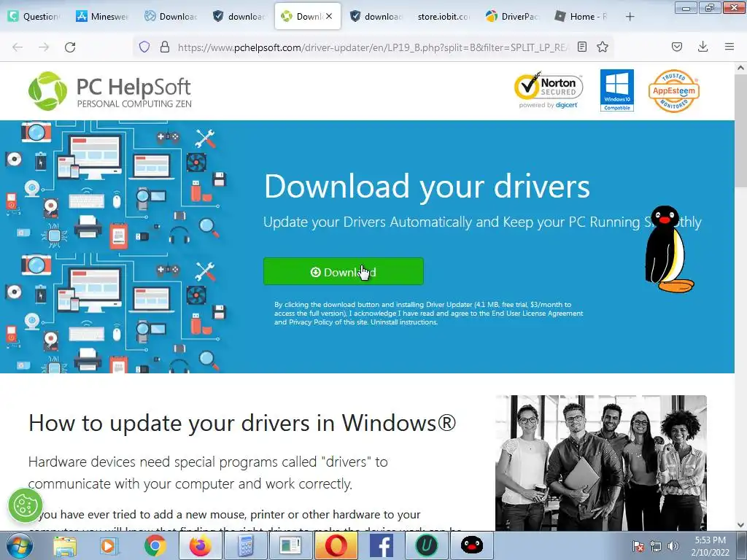The height and width of the screenshot is (560, 747).
Task: Click the green Download button
Action: coord(343,271)
